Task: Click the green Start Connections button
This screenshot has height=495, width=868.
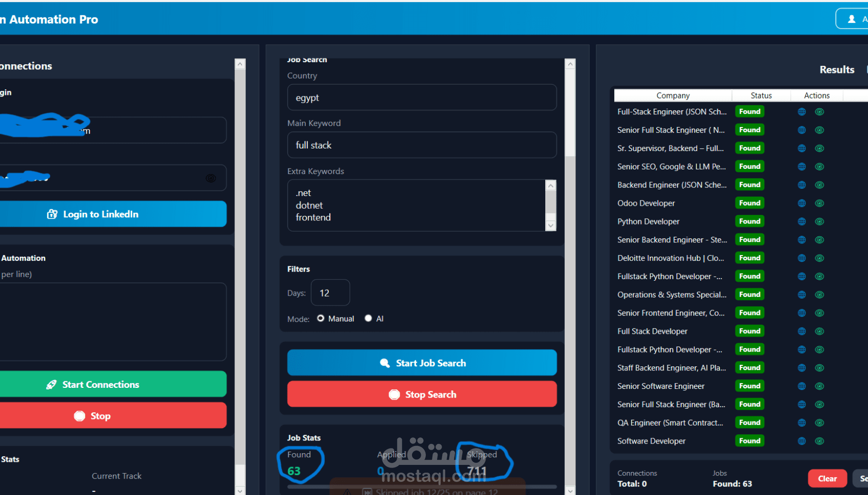Action: (113, 384)
